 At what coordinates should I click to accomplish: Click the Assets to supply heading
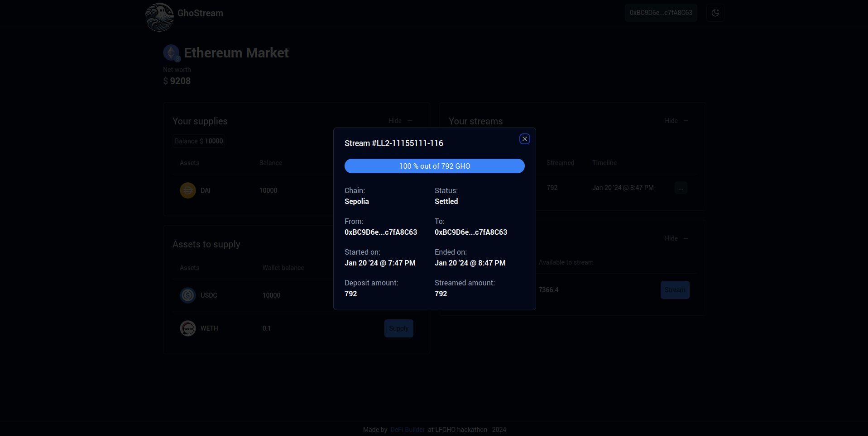[206, 244]
